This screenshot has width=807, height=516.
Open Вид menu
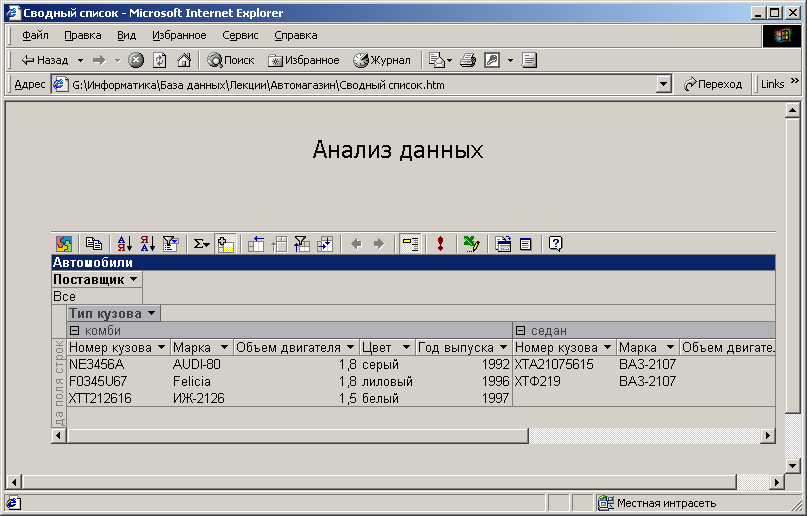click(x=127, y=35)
